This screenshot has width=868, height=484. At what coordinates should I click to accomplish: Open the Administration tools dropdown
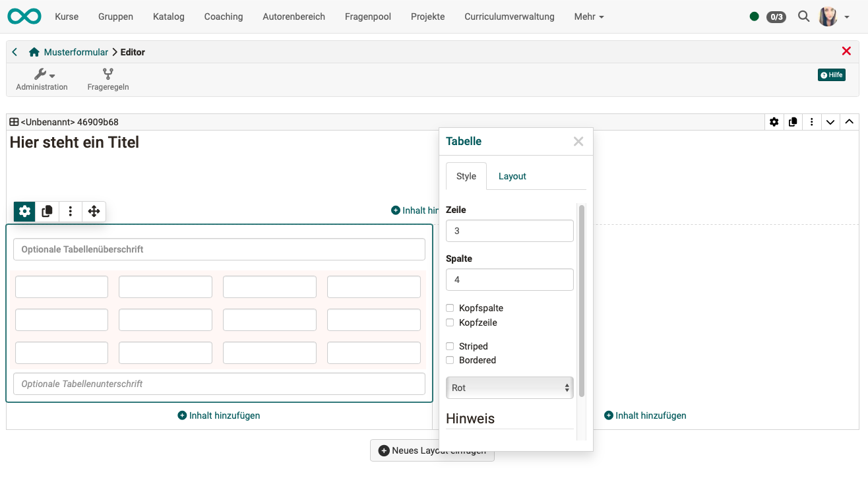coord(42,80)
